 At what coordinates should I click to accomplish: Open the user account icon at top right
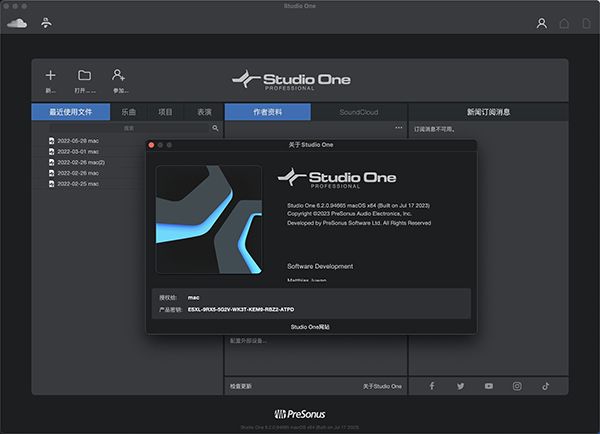[x=541, y=23]
